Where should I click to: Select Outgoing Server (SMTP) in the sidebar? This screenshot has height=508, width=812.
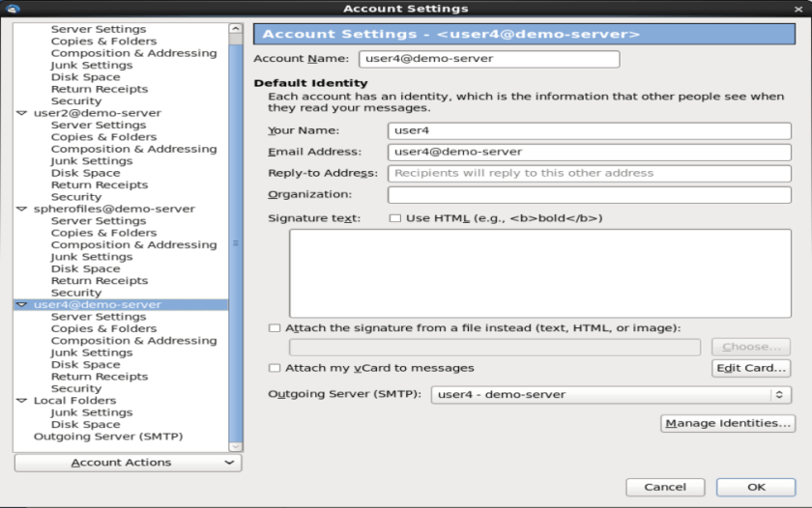tap(107, 437)
